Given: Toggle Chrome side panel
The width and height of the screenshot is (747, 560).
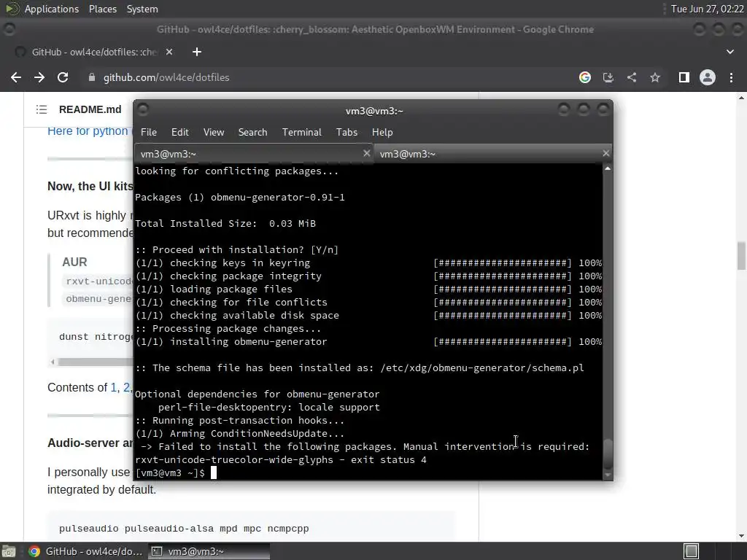Looking at the screenshot, I should pos(684,77).
